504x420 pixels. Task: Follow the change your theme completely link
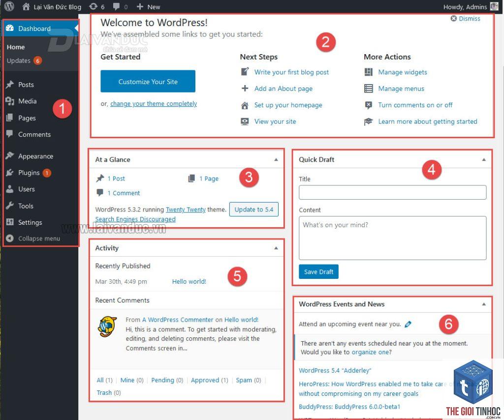tap(154, 103)
